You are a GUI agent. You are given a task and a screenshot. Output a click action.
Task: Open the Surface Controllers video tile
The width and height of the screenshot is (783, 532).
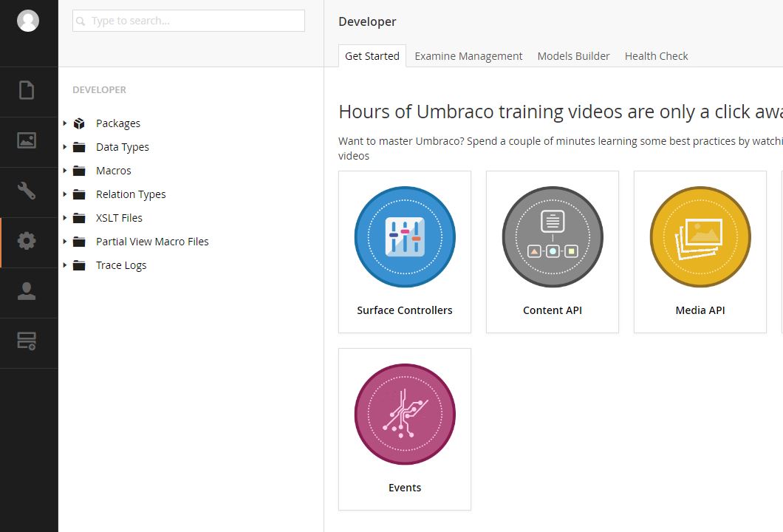[x=405, y=252]
